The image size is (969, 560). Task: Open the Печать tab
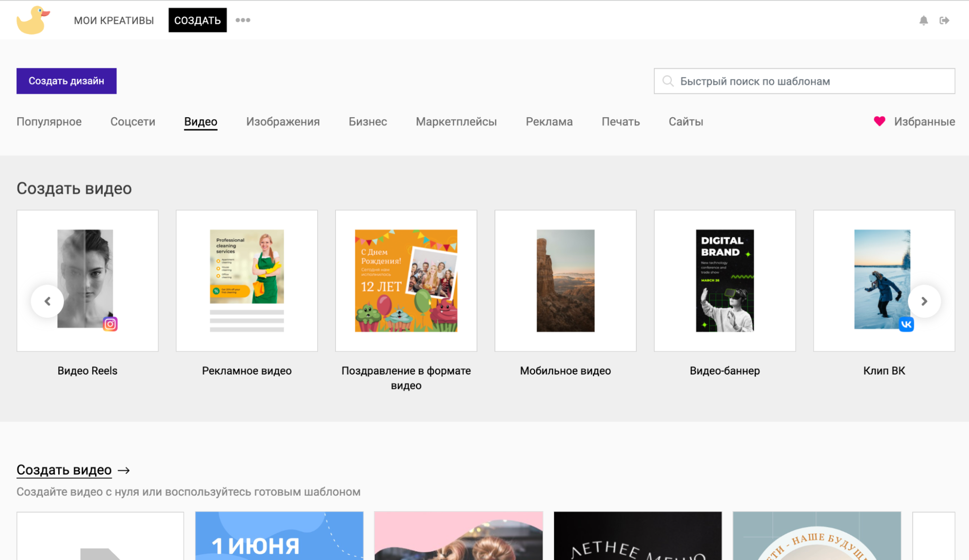(x=620, y=122)
